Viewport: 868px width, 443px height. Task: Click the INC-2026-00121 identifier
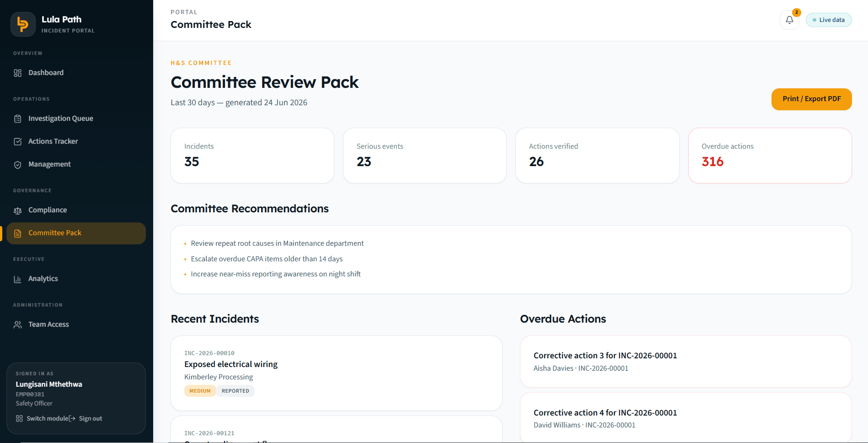tap(209, 433)
